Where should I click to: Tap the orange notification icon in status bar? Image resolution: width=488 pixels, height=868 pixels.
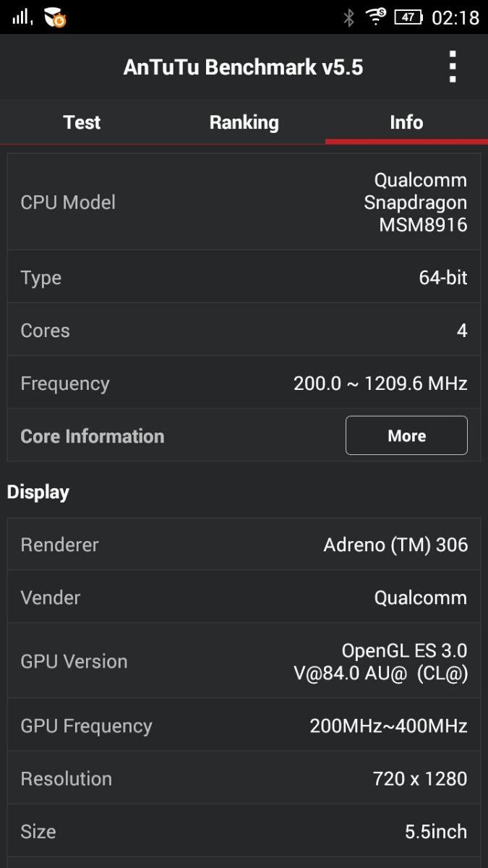[55, 17]
